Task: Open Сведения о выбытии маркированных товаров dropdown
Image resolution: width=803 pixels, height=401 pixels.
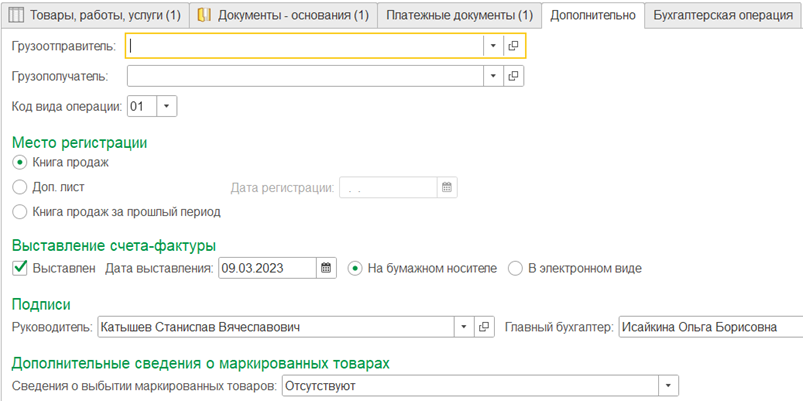Action: click(x=668, y=386)
